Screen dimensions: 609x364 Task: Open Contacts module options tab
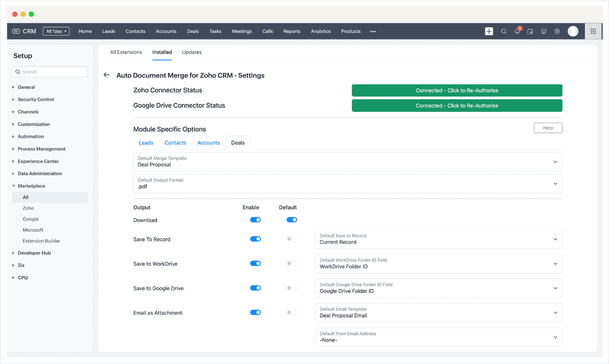[175, 143]
